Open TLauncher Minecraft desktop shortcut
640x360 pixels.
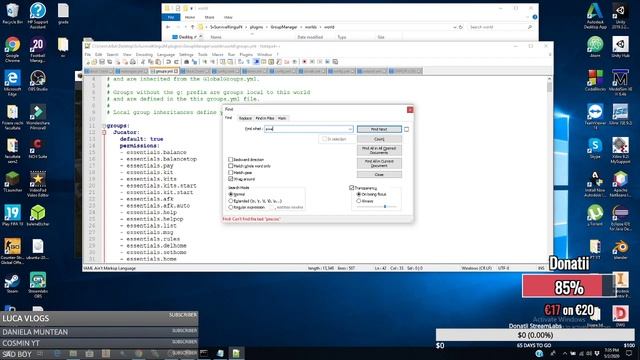(12, 181)
